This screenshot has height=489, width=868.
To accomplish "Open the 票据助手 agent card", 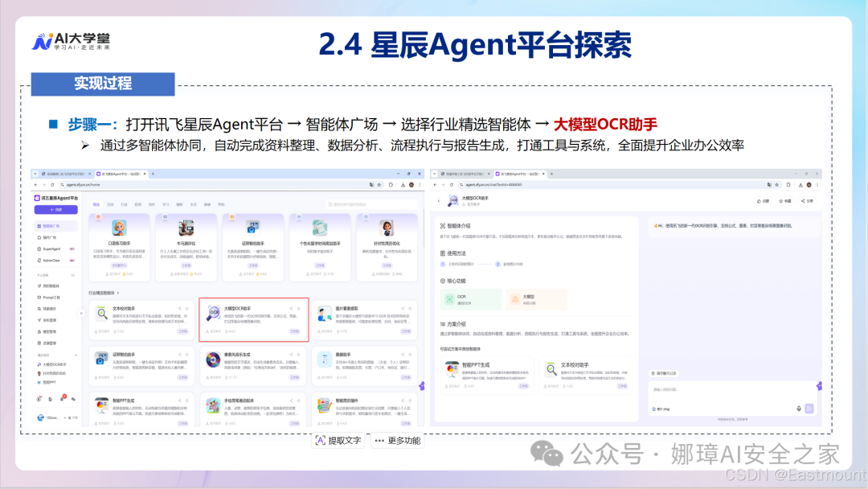I will pos(365,365).
